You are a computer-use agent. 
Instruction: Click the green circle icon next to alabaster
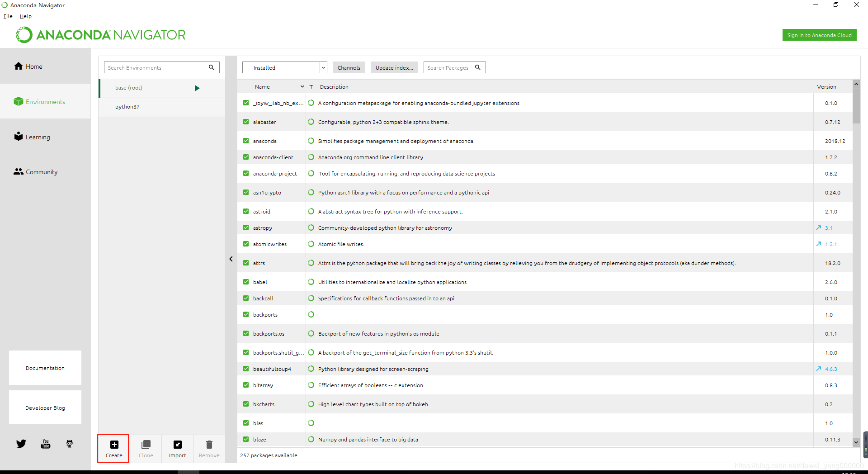[311, 122]
